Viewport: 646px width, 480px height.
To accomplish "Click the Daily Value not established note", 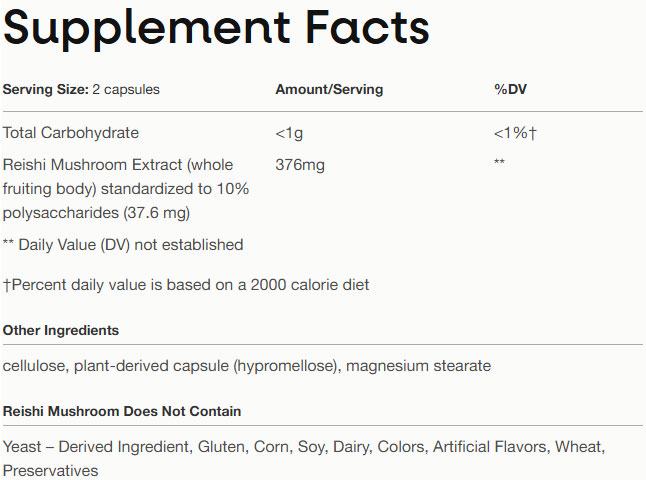I will 123,244.
